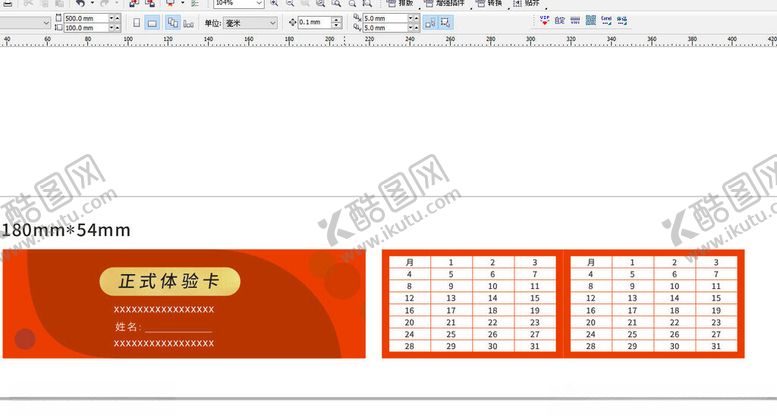The width and height of the screenshot is (777, 418).
Task: Click the QR code generator icon
Action: point(591,20)
